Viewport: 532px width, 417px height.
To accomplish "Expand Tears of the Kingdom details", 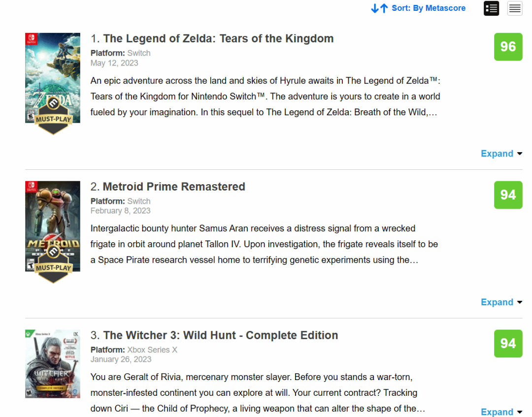I will 501,154.
